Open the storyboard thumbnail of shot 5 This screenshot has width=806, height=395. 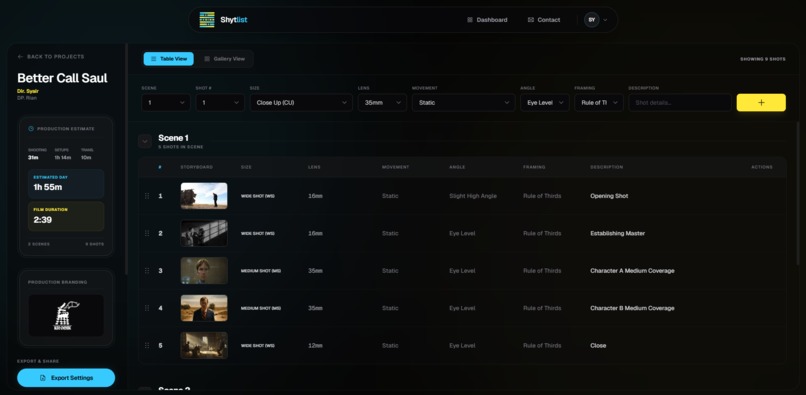click(204, 346)
